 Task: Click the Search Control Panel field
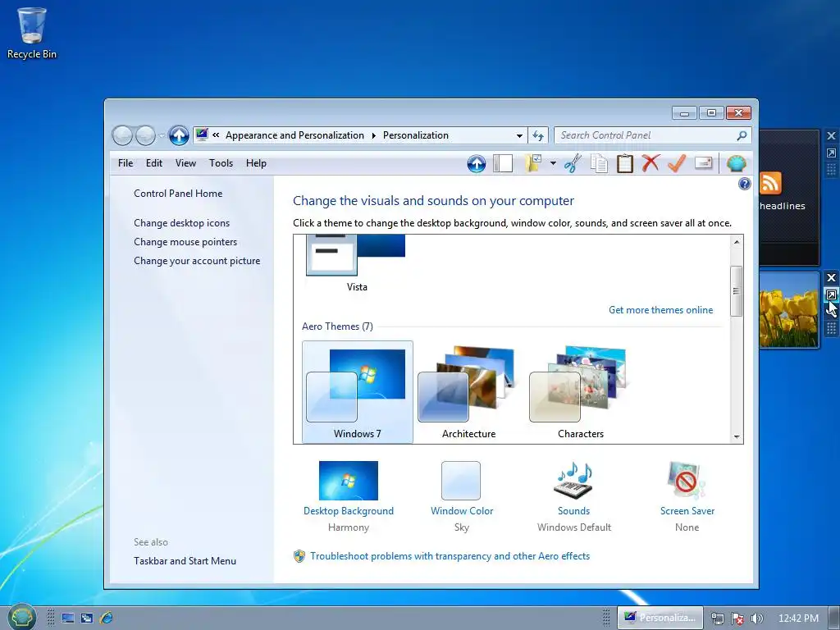pyautogui.click(x=652, y=135)
